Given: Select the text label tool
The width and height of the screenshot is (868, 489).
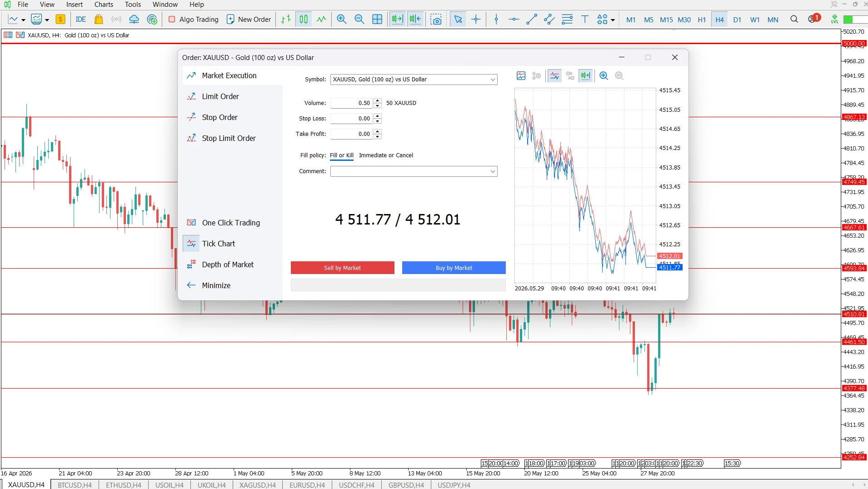Looking at the screenshot, I should (x=585, y=20).
